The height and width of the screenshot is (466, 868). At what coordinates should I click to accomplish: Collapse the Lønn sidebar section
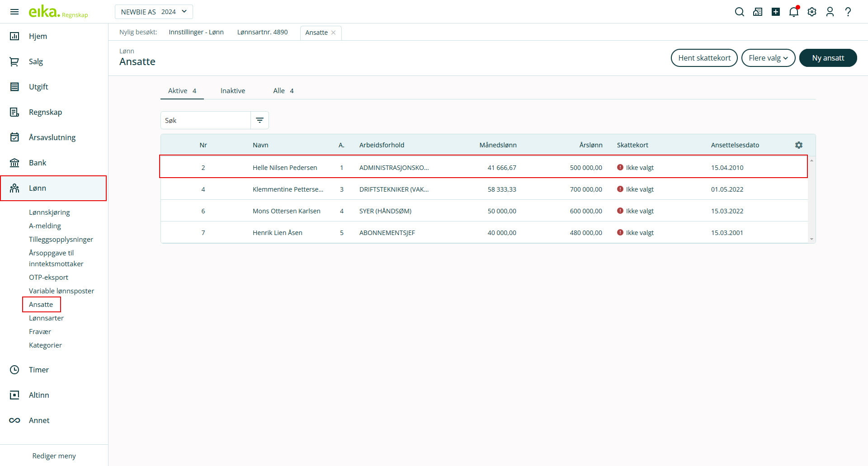pos(53,188)
